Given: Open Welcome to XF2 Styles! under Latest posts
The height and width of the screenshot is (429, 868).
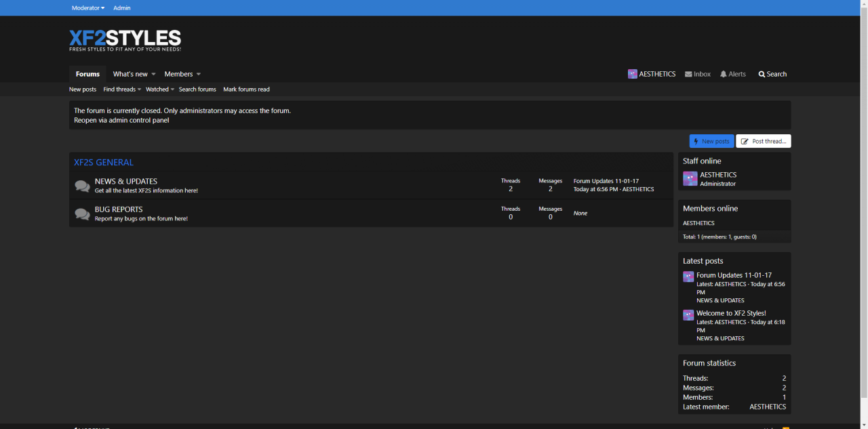Looking at the screenshot, I should coord(731,313).
